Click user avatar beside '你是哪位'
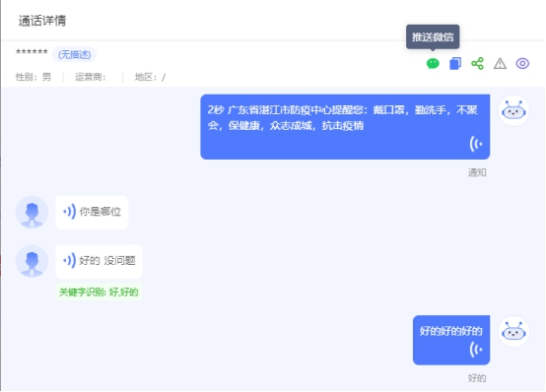The height and width of the screenshot is (392, 546). [32, 212]
